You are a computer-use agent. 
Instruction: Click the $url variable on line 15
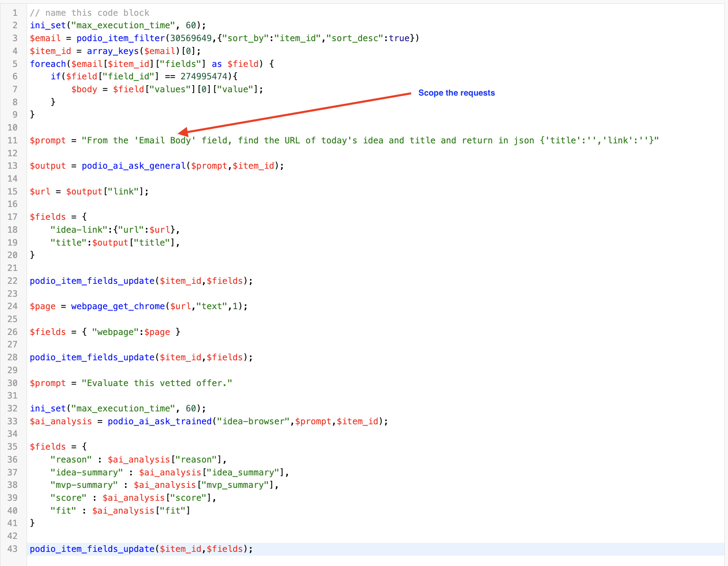pyautogui.click(x=40, y=192)
